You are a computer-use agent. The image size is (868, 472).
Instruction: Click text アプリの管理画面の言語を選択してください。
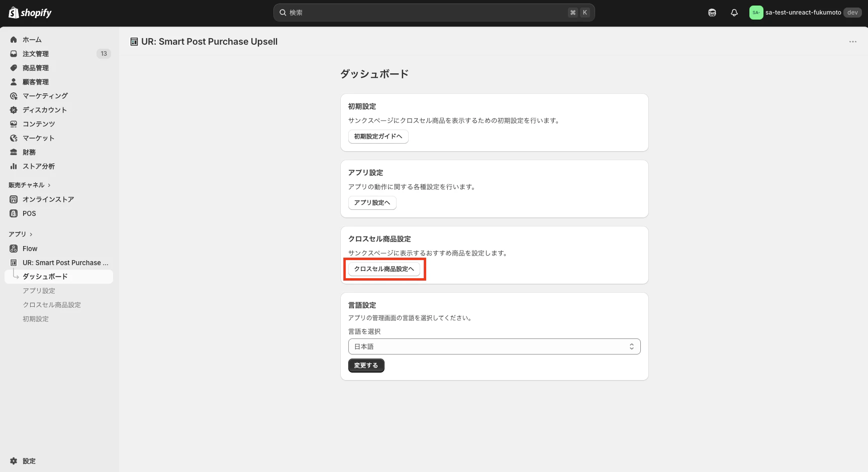click(411, 318)
